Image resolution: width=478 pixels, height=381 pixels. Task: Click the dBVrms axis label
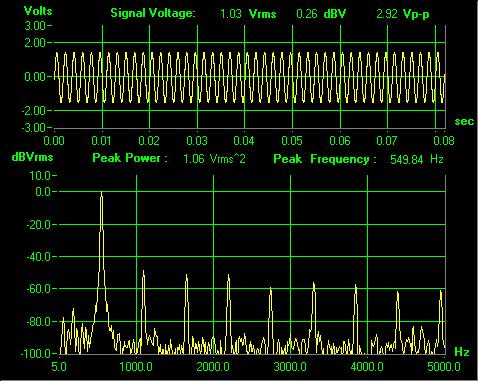pos(32,157)
